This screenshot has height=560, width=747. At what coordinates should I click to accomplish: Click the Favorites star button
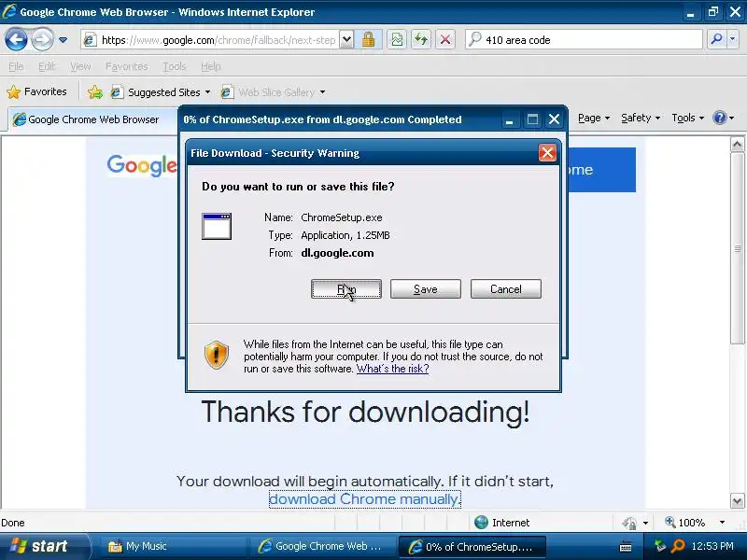[36, 91]
